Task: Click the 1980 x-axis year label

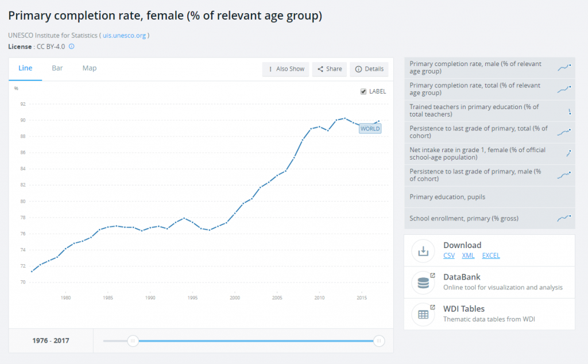Action: coord(65,297)
